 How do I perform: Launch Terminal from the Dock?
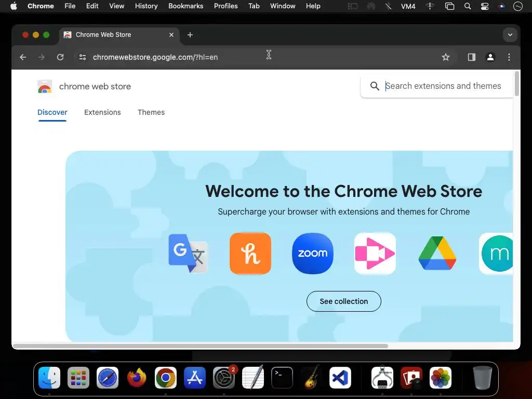click(x=282, y=378)
